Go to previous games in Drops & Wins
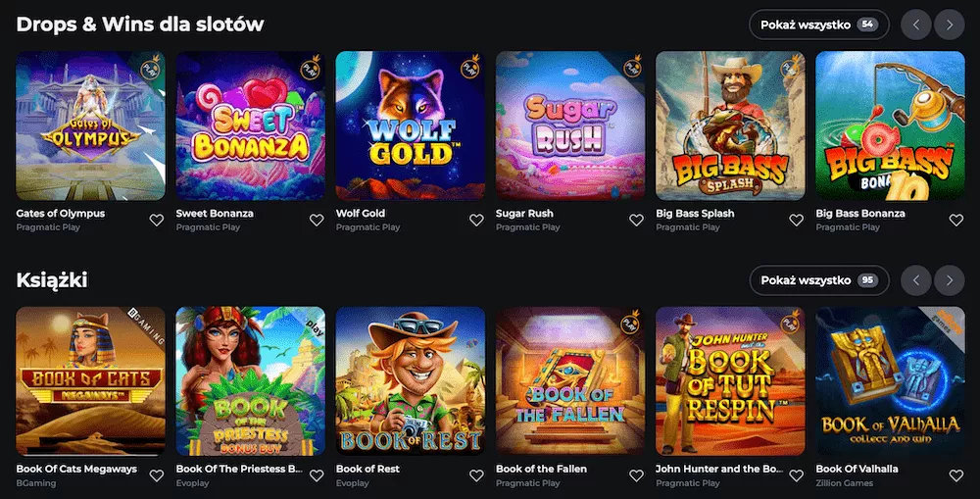This screenshot has height=499, width=980. tap(916, 25)
